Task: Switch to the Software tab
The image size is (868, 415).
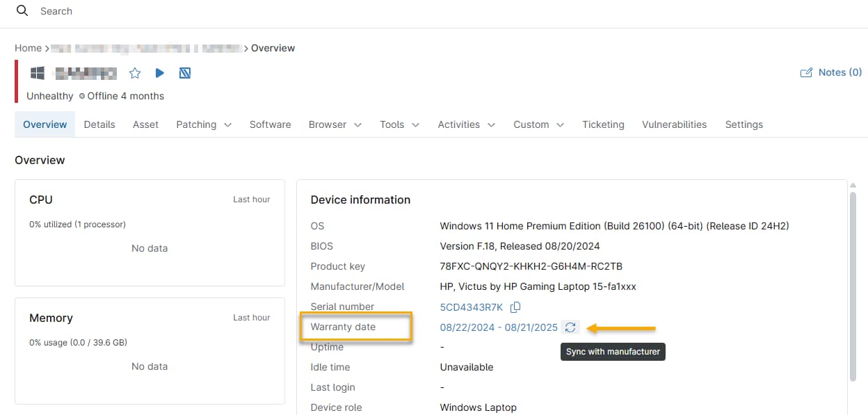Action: coord(270,124)
